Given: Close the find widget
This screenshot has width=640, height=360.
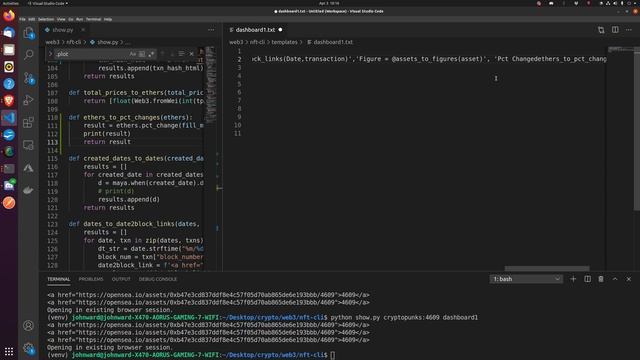Looking at the screenshot, I should click(x=191, y=54).
